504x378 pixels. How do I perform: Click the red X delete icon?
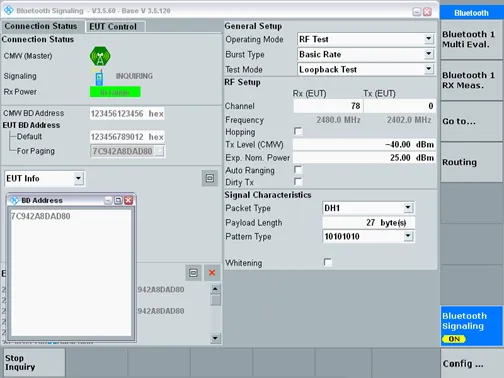(x=212, y=273)
